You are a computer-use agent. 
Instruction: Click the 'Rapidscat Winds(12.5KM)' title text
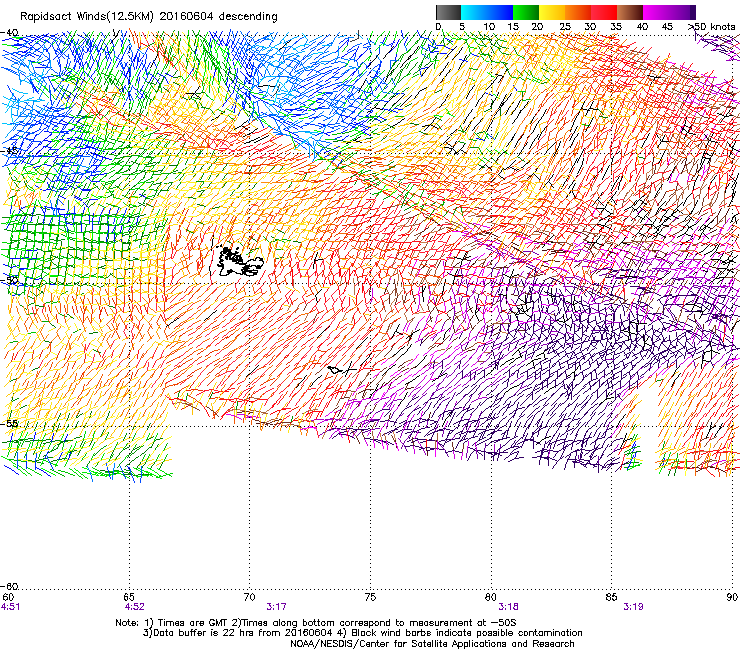pos(87,17)
